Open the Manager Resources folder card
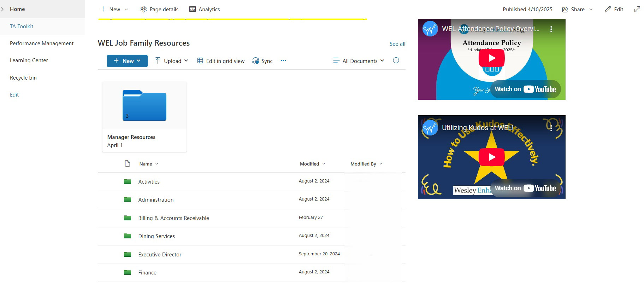Screen dimensions: 644x284 point(144,117)
